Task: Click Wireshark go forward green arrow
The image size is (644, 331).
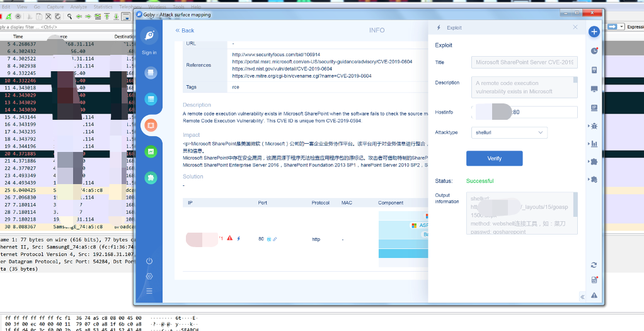Action: pyautogui.click(x=88, y=16)
